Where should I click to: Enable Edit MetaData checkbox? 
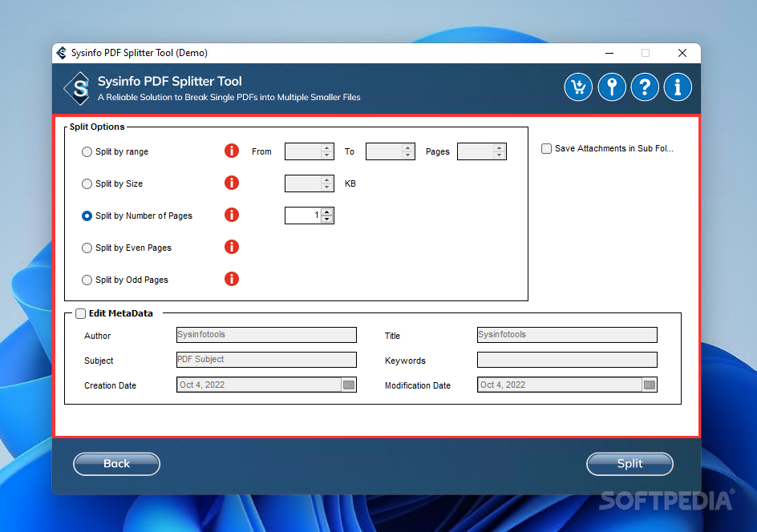[x=81, y=313]
